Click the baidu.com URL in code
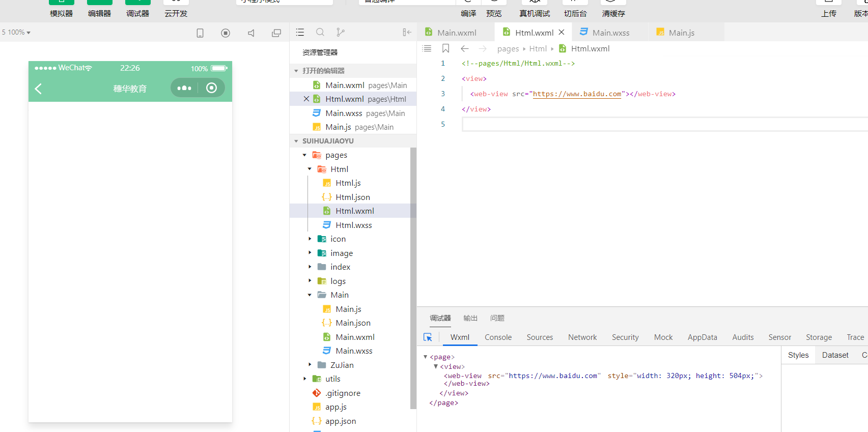This screenshot has height=432, width=868. (577, 94)
